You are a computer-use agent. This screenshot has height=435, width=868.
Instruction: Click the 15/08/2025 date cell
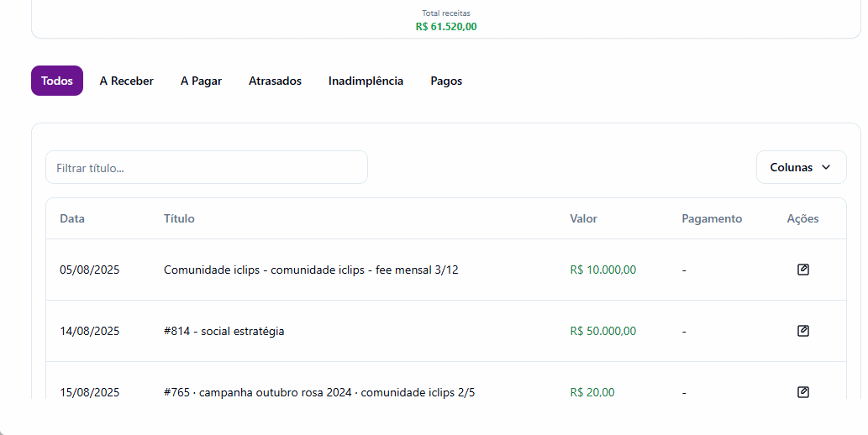click(90, 392)
